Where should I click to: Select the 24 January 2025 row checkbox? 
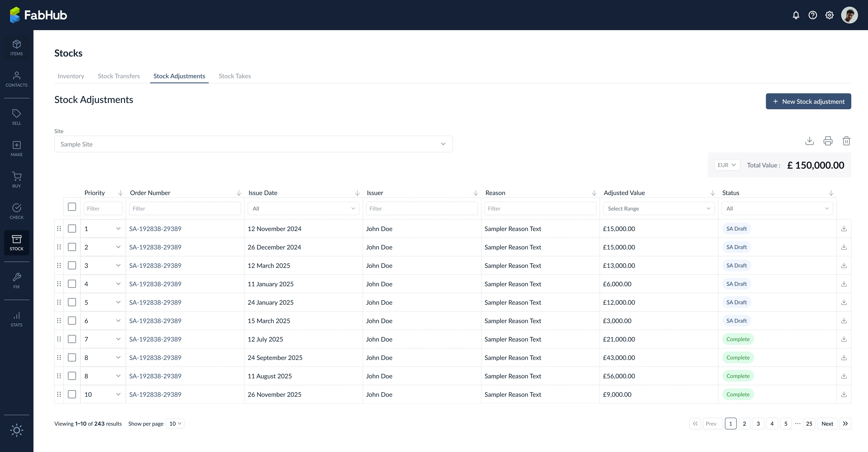point(72,302)
